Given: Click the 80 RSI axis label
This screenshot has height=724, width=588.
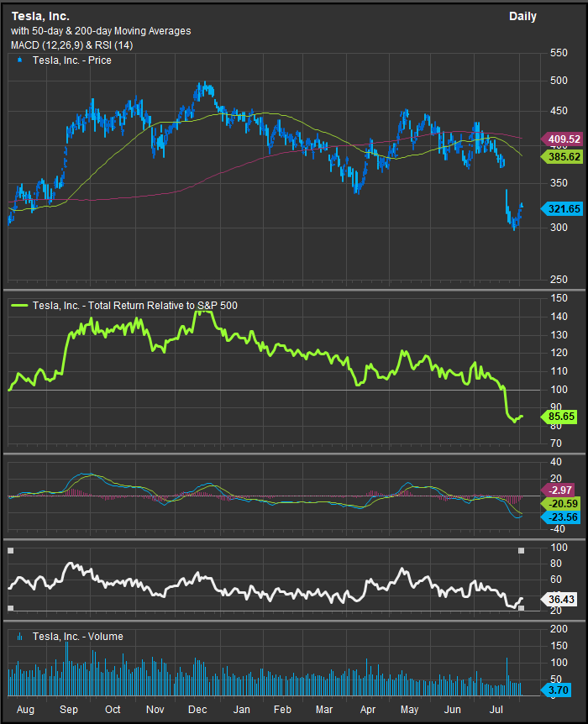Looking at the screenshot, I should 556,564.
